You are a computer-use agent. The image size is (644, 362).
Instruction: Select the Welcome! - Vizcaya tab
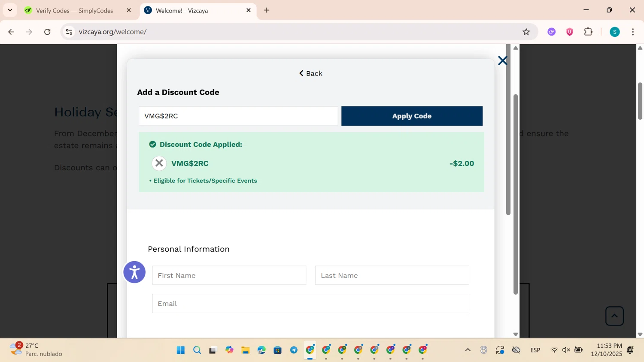198,10
